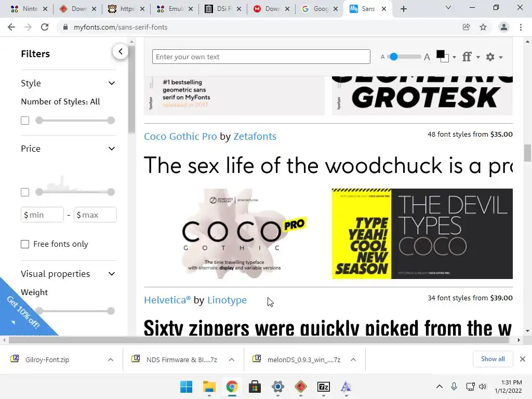Open the Chrome profile avatar
Image resolution: width=532 pixels, height=399 pixels.
(504, 27)
